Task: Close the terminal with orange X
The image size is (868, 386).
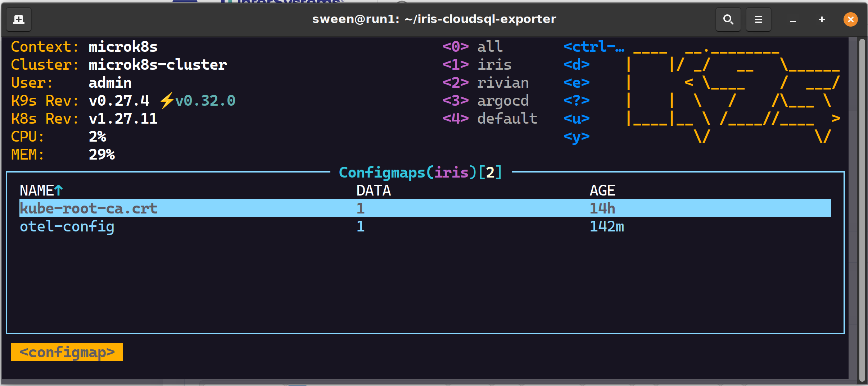Action: click(x=850, y=19)
